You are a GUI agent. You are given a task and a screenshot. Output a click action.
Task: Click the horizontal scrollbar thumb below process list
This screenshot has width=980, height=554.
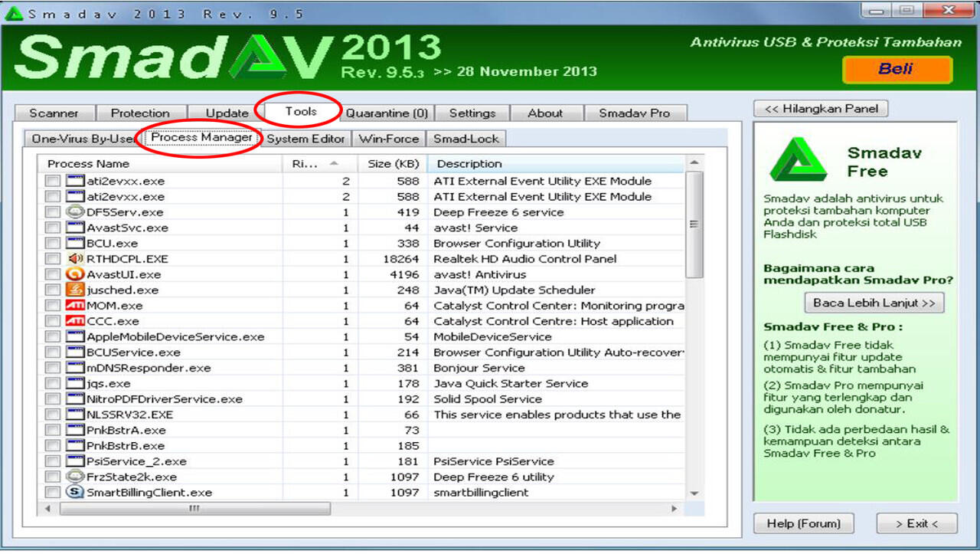pyautogui.click(x=194, y=508)
